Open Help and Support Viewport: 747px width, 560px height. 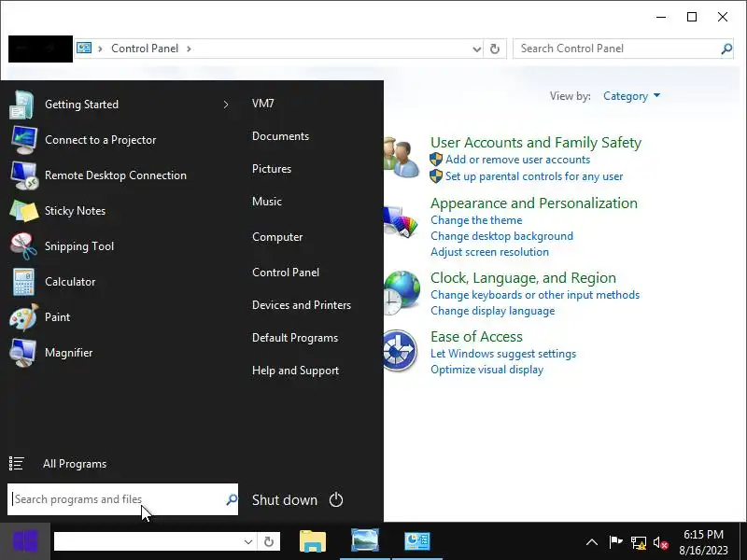tap(295, 371)
